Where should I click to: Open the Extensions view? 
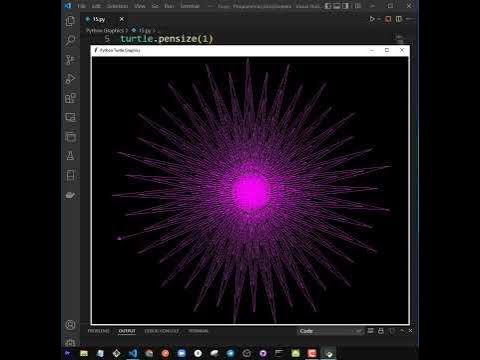(70, 98)
